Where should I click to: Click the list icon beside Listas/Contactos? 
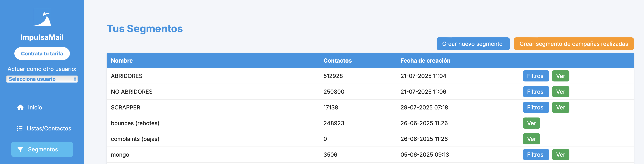[x=19, y=128]
